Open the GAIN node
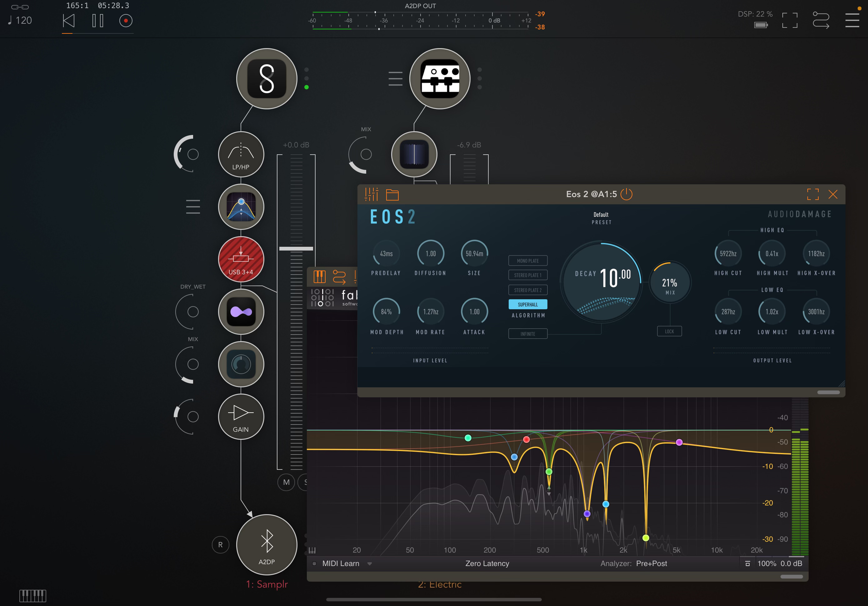868x606 pixels. click(x=241, y=417)
